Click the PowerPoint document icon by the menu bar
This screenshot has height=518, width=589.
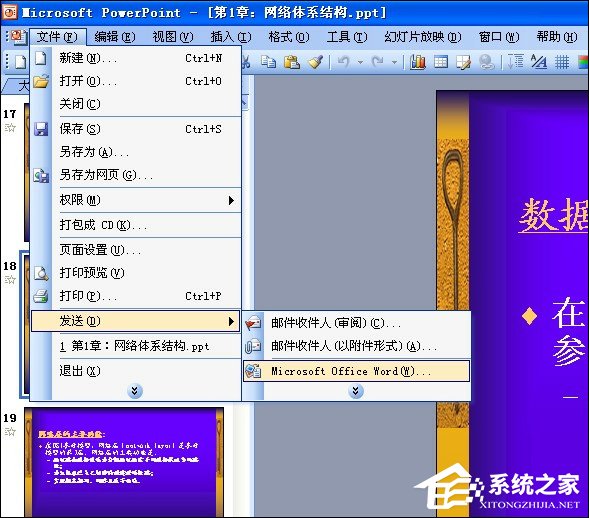pyautogui.click(x=18, y=37)
